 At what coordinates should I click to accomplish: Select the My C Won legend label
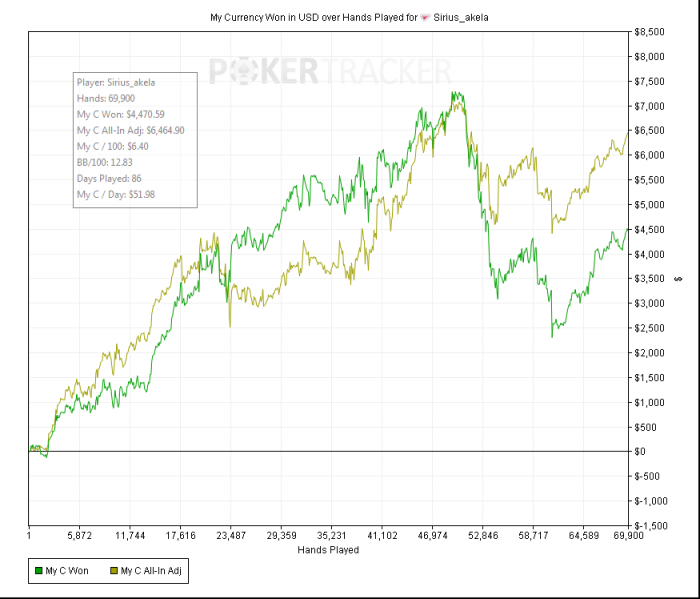[x=67, y=571]
